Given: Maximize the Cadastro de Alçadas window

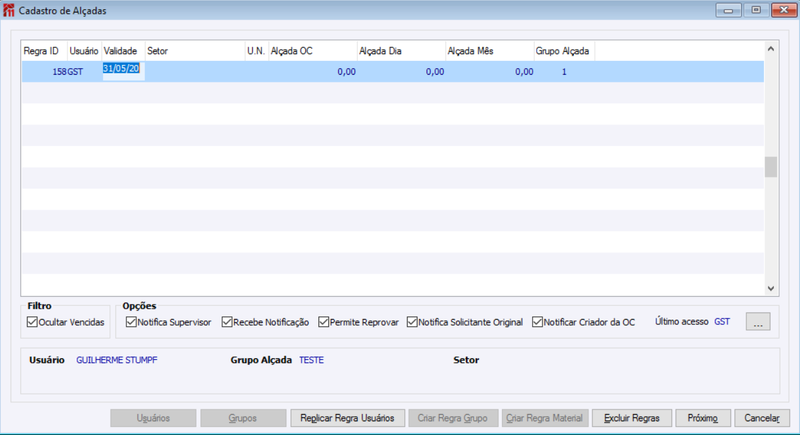Looking at the screenshot, I should [756, 10].
